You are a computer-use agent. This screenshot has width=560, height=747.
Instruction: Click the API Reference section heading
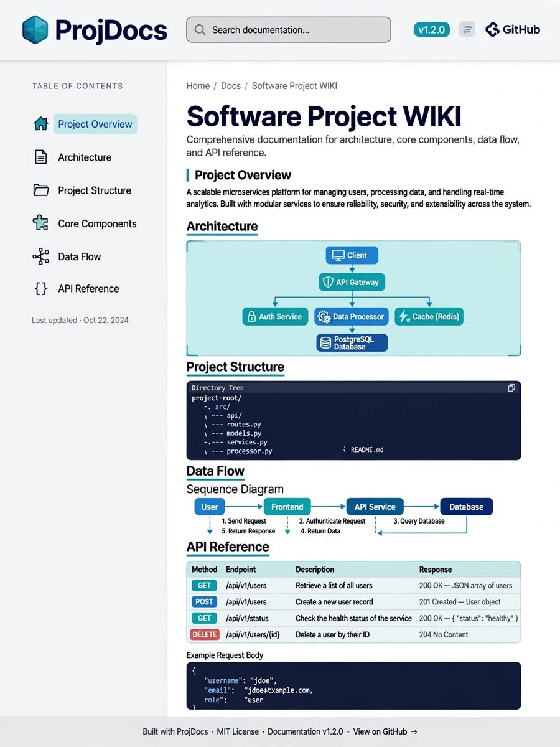228,547
